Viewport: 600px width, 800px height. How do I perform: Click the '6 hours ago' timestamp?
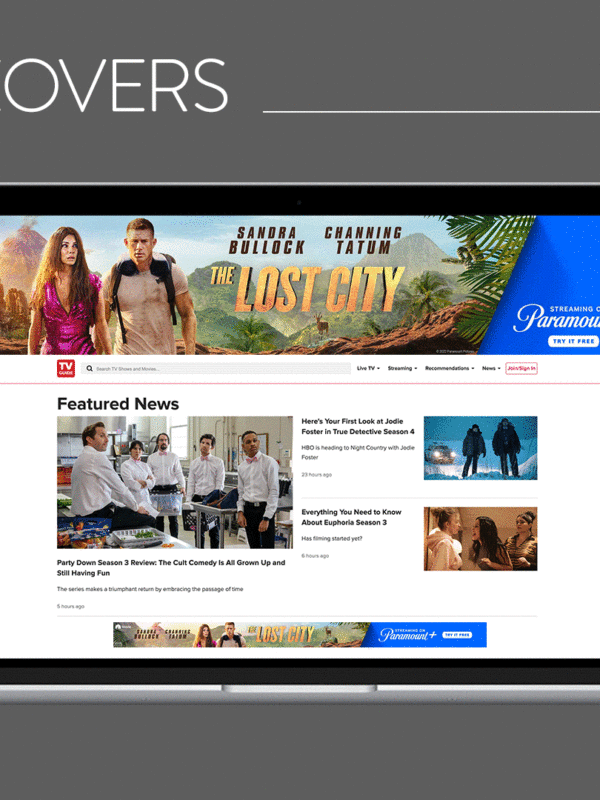pyautogui.click(x=315, y=556)
